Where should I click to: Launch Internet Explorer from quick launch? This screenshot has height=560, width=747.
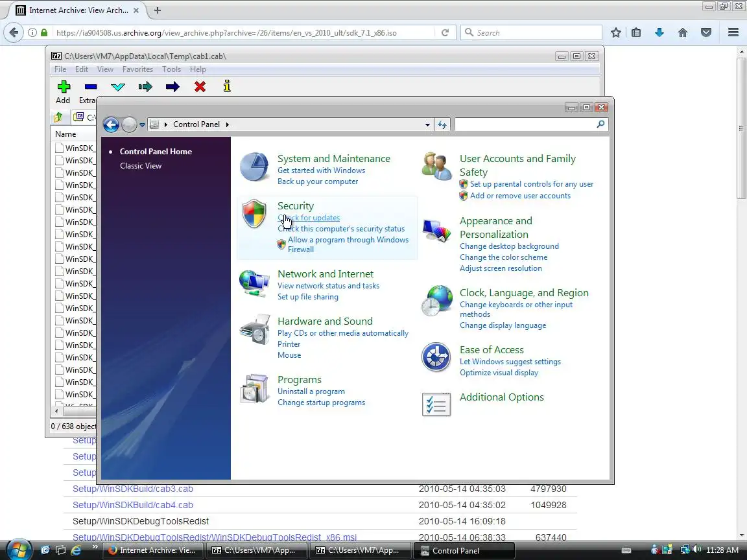(77, 550)
